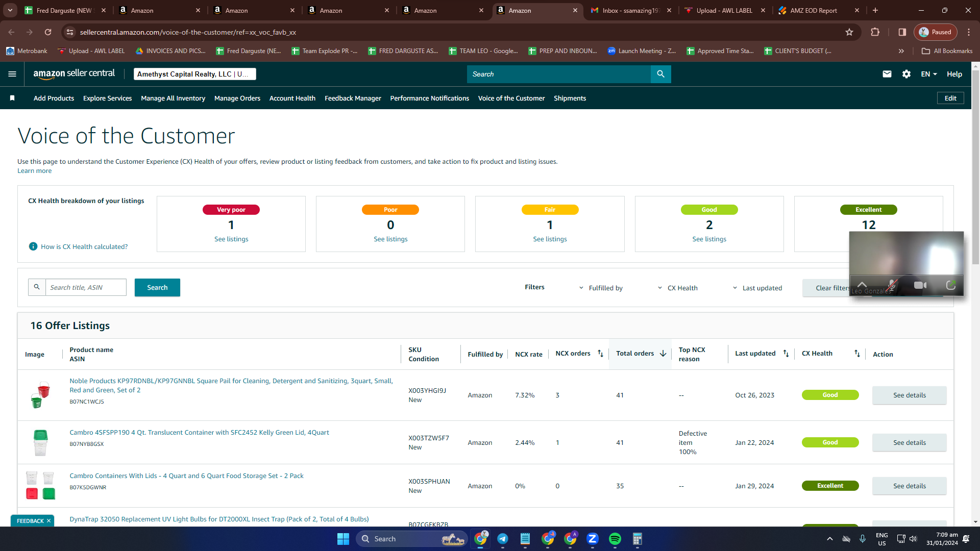This screenshot has width=980, height=551.
Task: Sort by Total orders arrow
Action: coord(663,354)
